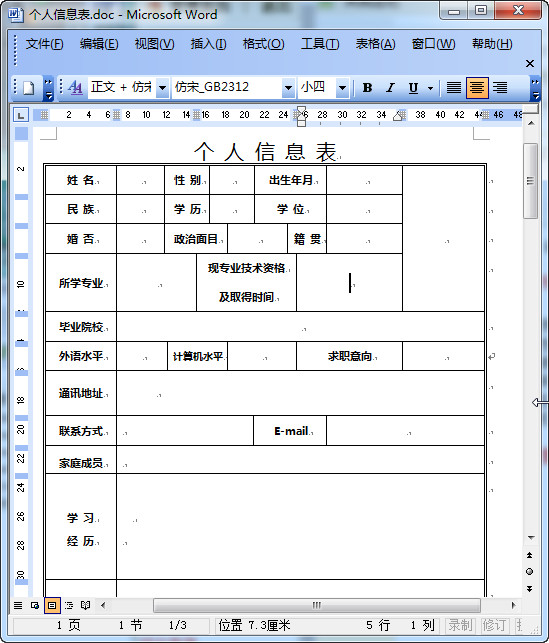Open the Styles and Formatting pane icon
Image resolution: width=549 pixels, height=643 pixels.
pyautogui.click(x=75, y=87)
